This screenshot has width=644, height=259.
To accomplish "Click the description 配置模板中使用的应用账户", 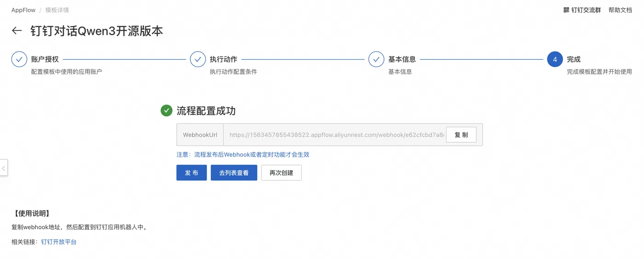I will point(67,72).
